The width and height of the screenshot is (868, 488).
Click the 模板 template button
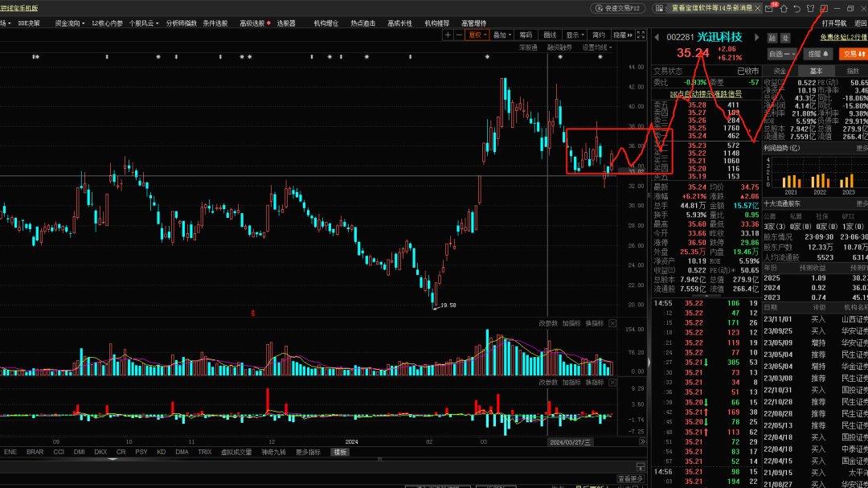pyautogui.click(x=340, y=452)
